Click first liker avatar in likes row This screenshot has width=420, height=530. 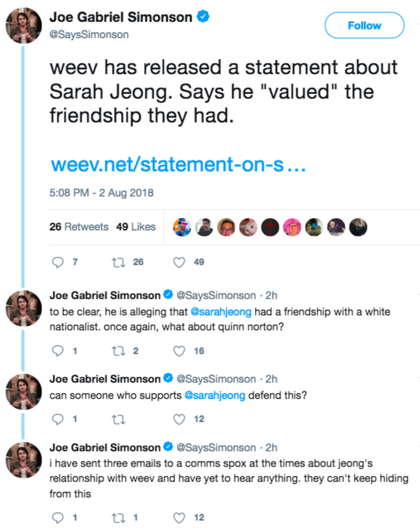pyautogui.click(x=182, y=227)
